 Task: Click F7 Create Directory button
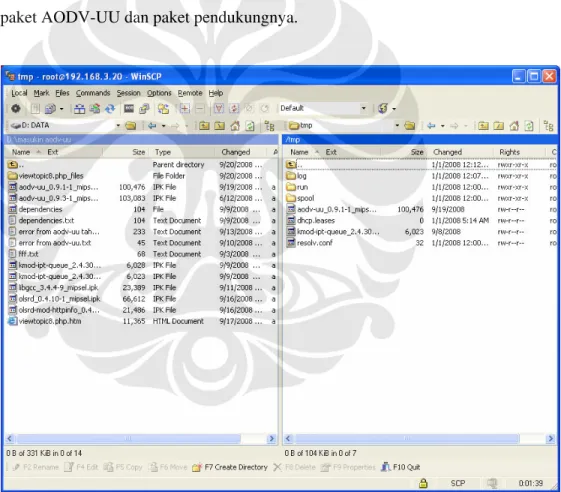pos(230,467)
